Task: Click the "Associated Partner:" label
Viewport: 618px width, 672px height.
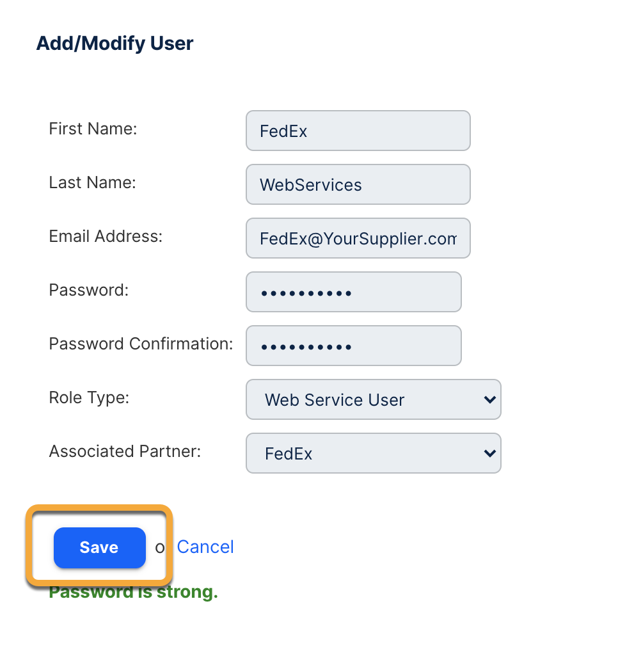Action: point(125,452)
